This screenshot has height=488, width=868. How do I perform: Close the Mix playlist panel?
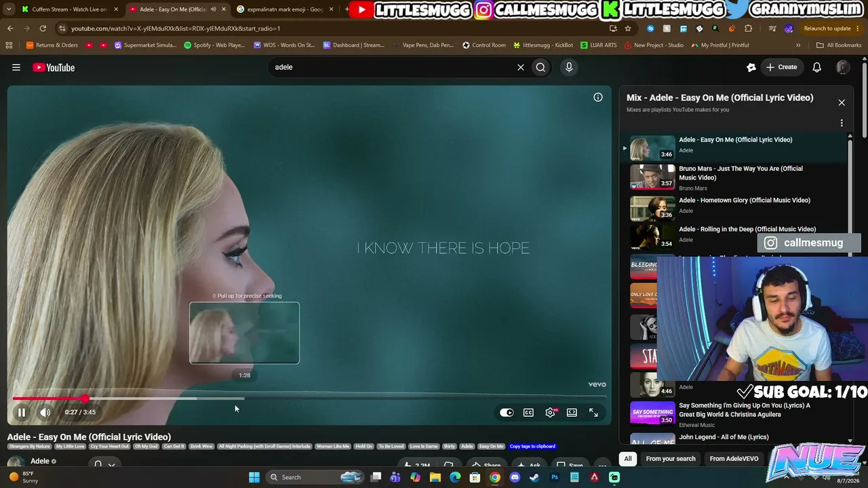842,102
